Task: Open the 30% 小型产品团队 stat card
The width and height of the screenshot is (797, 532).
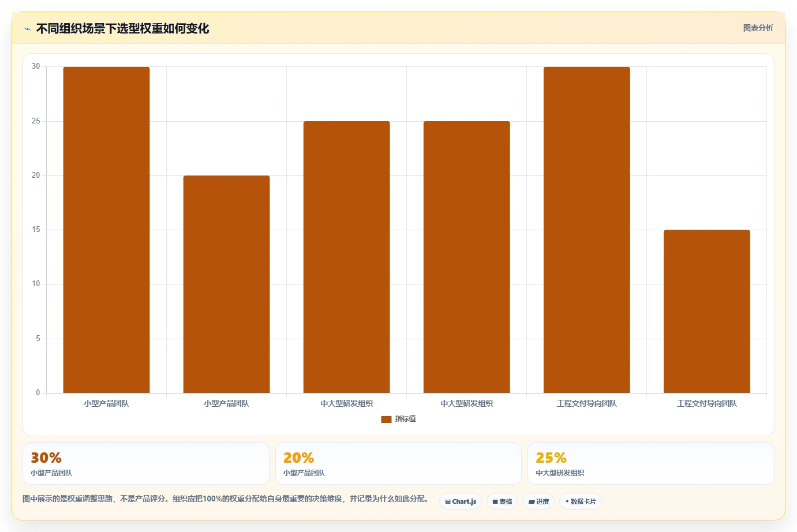Action: click(146, 463)
